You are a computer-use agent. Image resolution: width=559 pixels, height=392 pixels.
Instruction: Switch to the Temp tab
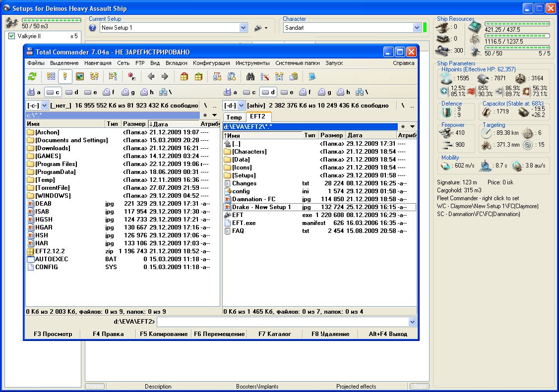click(x=234, y=117)
